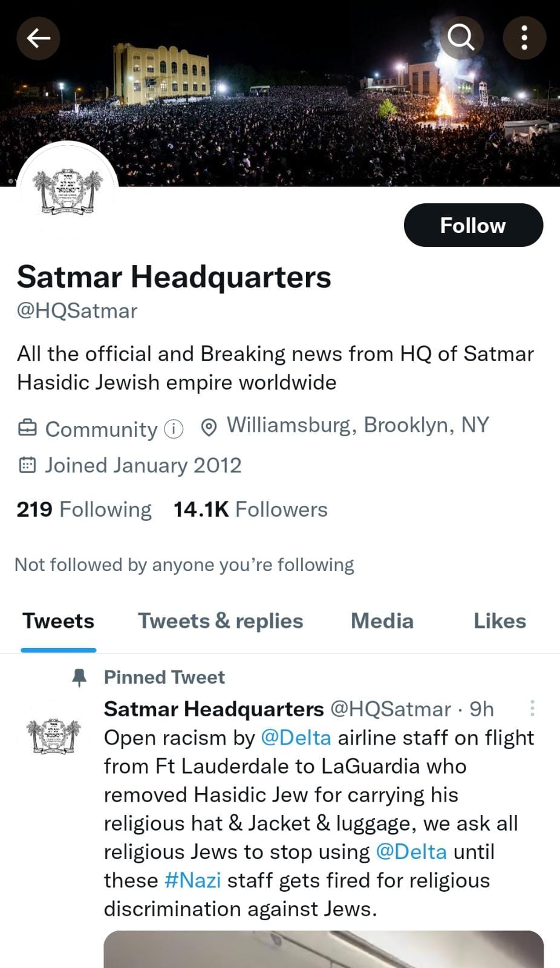Tap the back arrow icon
Screen dimensions: 560x968
tap(38, 39)
